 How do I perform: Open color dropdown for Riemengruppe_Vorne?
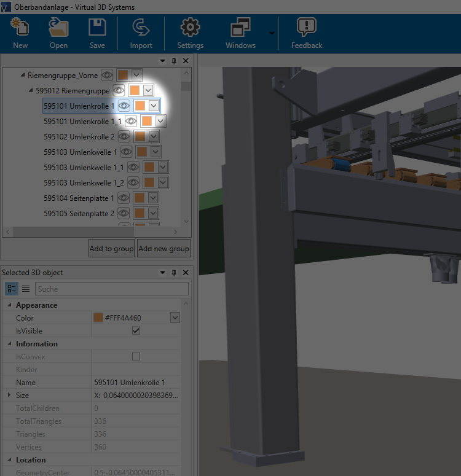[x=136, y=75]
